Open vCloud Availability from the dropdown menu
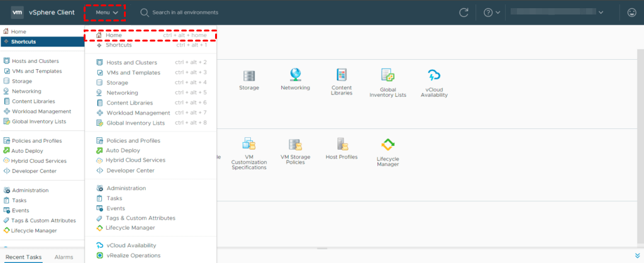 pos(151,245)
